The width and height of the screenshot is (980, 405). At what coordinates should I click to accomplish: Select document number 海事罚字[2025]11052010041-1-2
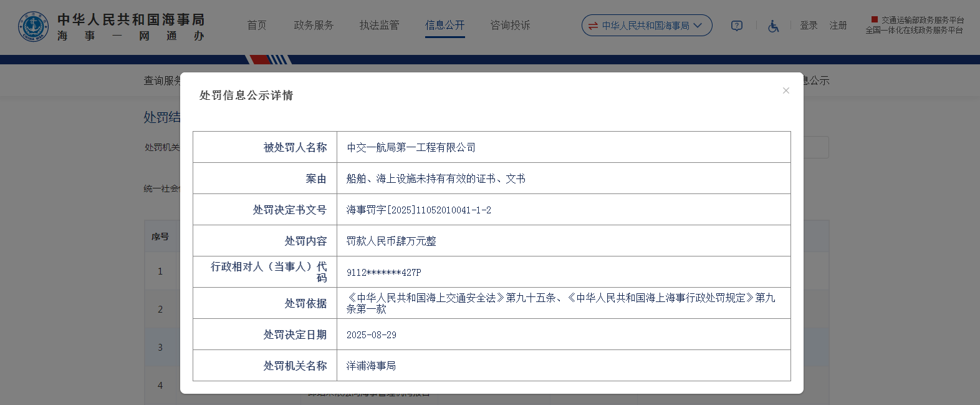(x=419, y=210)
